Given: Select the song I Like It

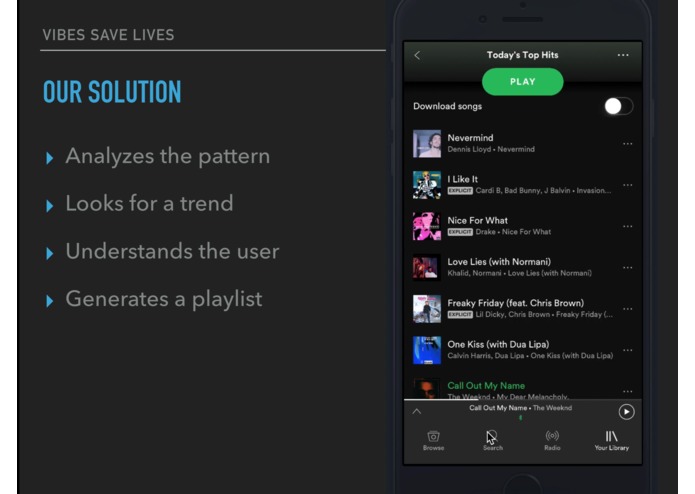Looking at the screenshot, I should (530, 185).
